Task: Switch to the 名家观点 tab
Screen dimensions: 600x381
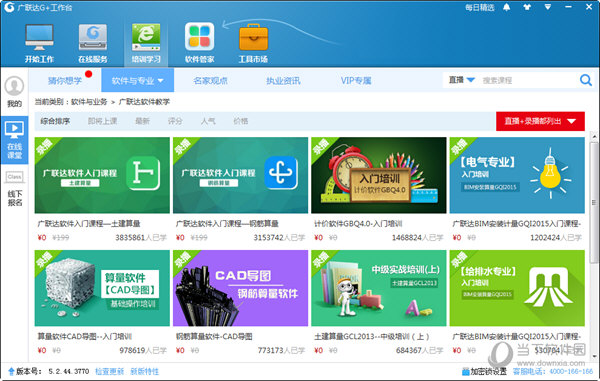Action: [x=210, y=80]
